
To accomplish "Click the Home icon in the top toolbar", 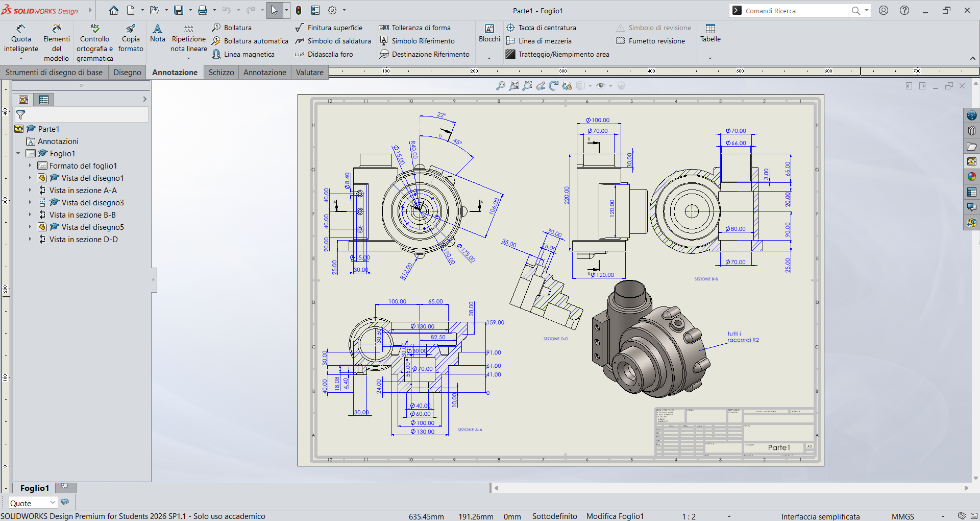I will (114, 10).
